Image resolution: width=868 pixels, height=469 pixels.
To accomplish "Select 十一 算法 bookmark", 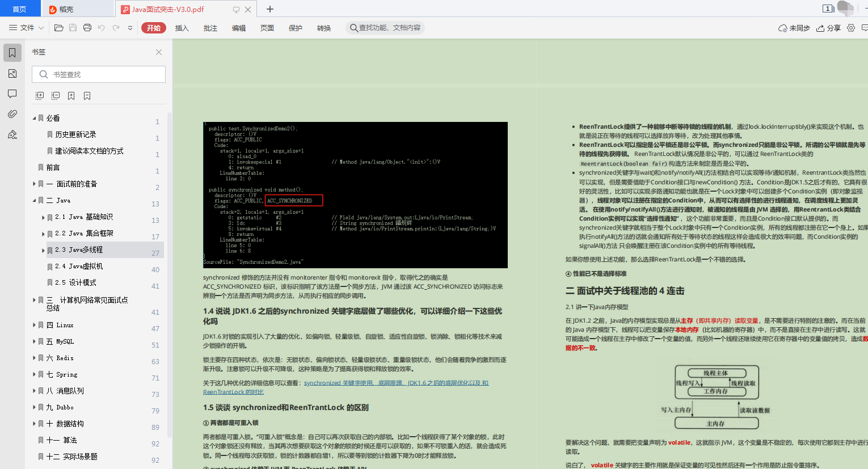I will tap(61, 440).
